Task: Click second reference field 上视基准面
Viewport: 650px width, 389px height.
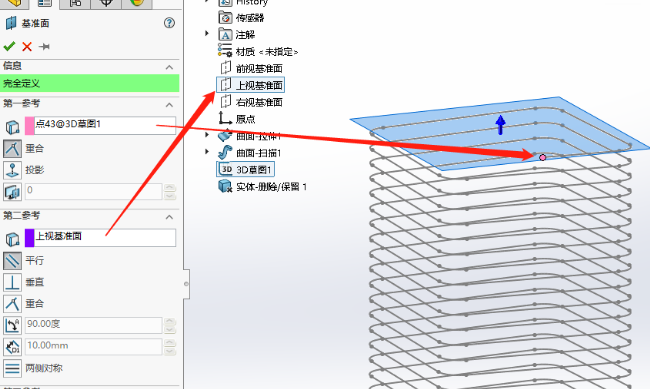Action: 105,237
